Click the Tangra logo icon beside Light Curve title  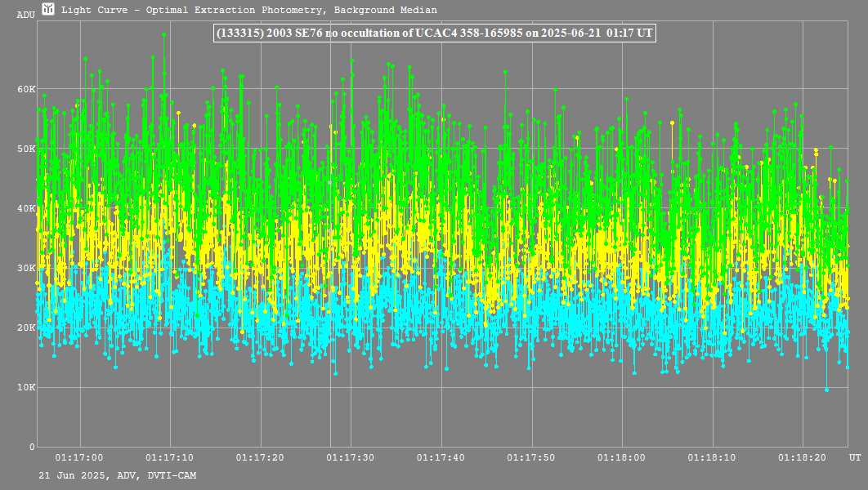48,10
